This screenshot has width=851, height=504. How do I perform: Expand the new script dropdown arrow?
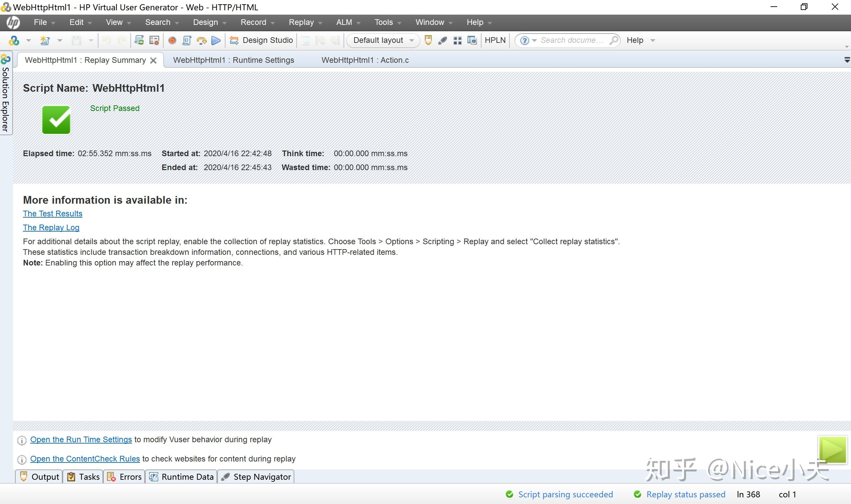coord(60,41)
